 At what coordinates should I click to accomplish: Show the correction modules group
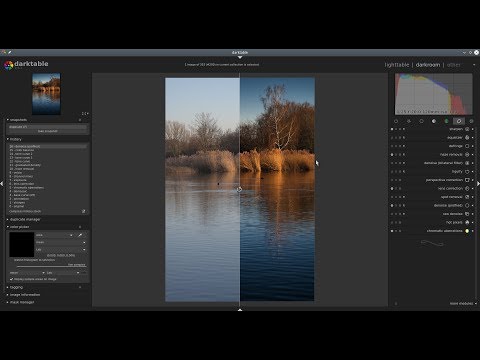(459, 121)
